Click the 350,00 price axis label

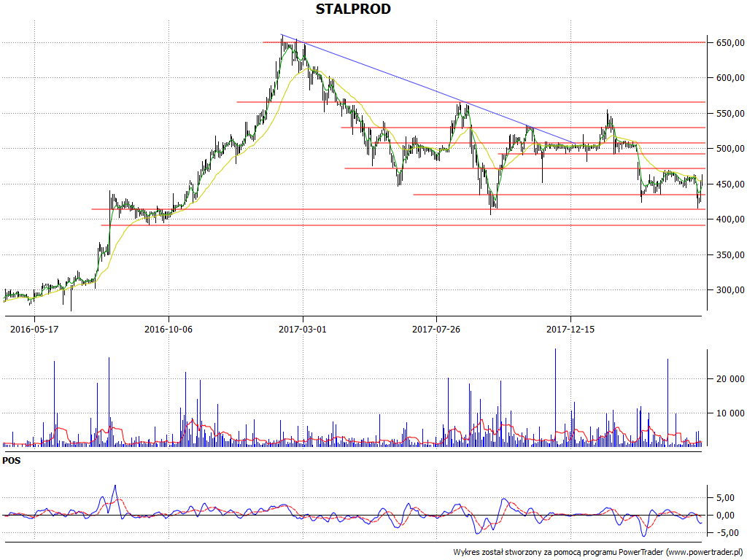730,254
